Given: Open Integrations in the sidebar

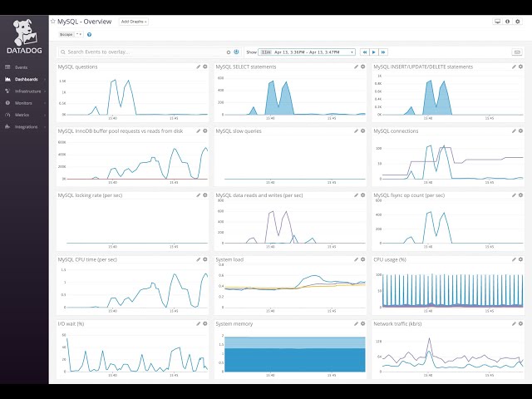Looking at the screenshot, I should 26,126.
